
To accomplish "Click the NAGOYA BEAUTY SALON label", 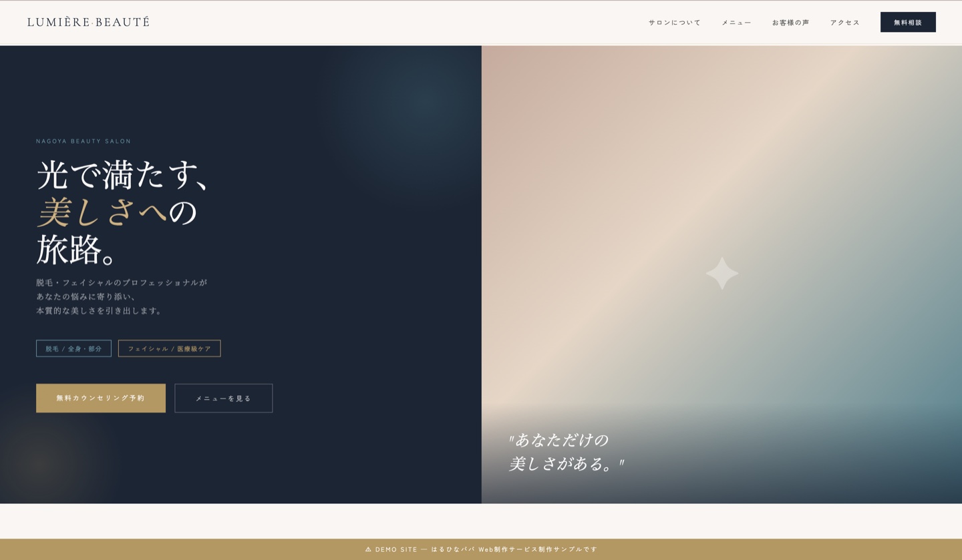I will [x=84, y=141].
